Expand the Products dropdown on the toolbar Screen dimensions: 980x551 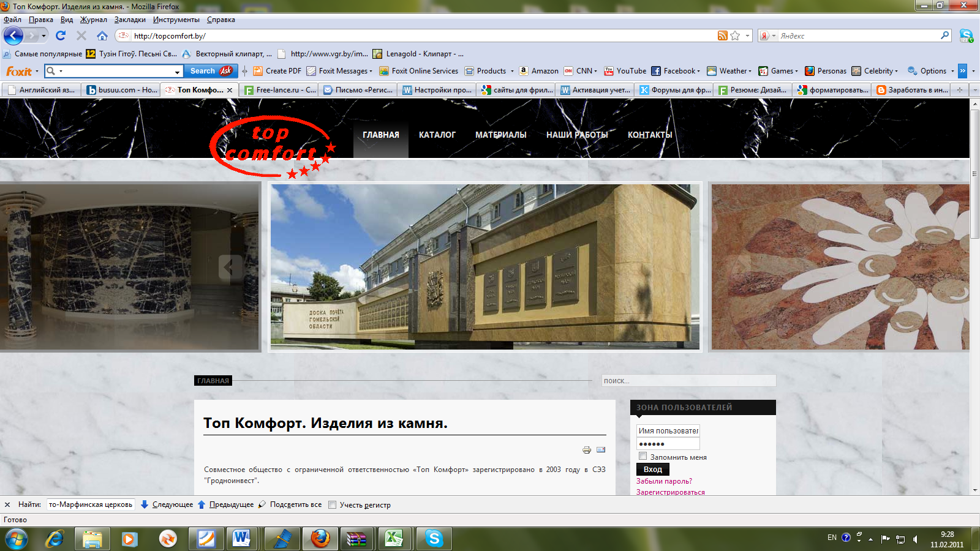click(x=512, y=71)
